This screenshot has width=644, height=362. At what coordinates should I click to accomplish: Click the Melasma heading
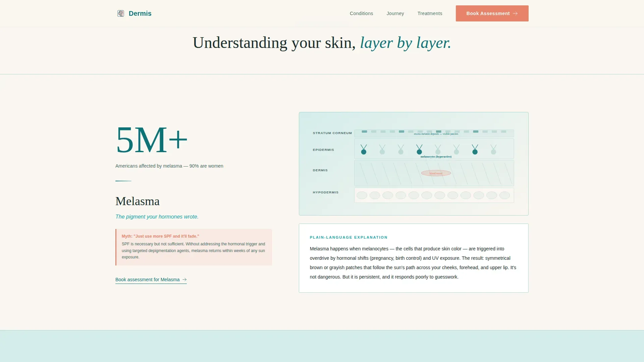(138, 201)
